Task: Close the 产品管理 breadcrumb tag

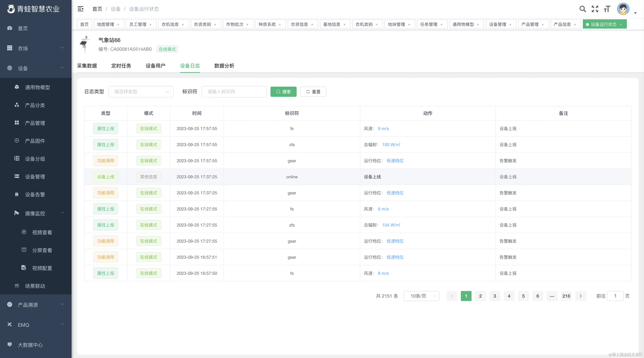Action: [x=543, y=24]
